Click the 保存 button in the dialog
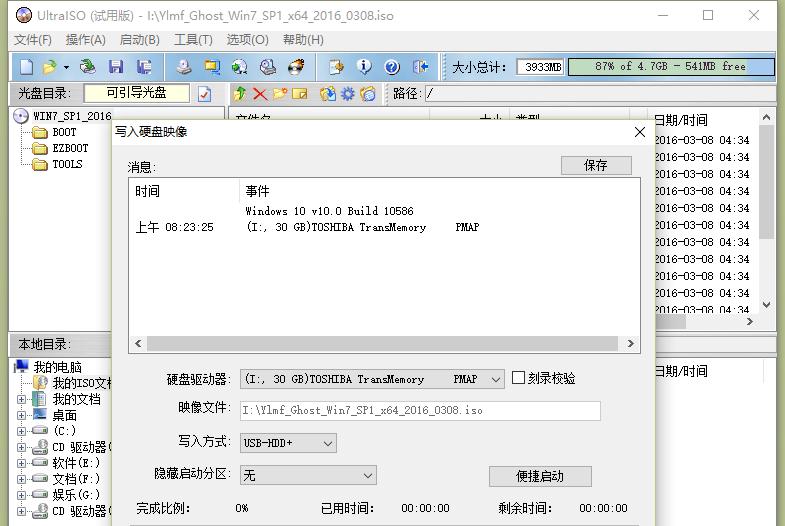The width and height of the screenshot is (785, 526). pyautogui.click(x=596, y=165)
